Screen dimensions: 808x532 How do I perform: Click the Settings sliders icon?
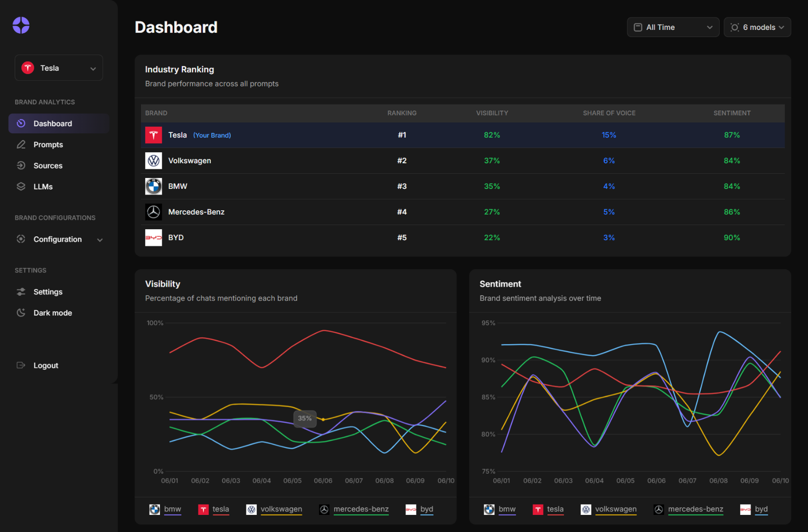click(21, 292)
